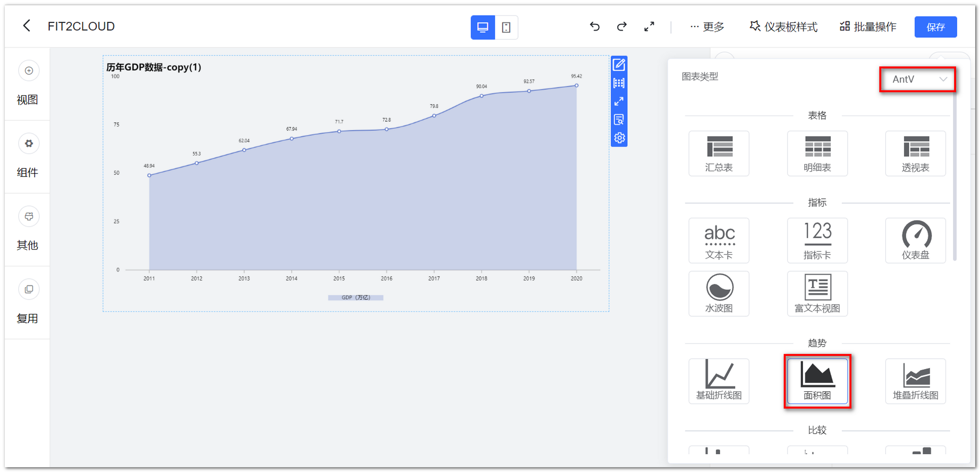Select the 指标卡 indicator card type
This screenshot has height=472, width=980.
tap(817, 241)
